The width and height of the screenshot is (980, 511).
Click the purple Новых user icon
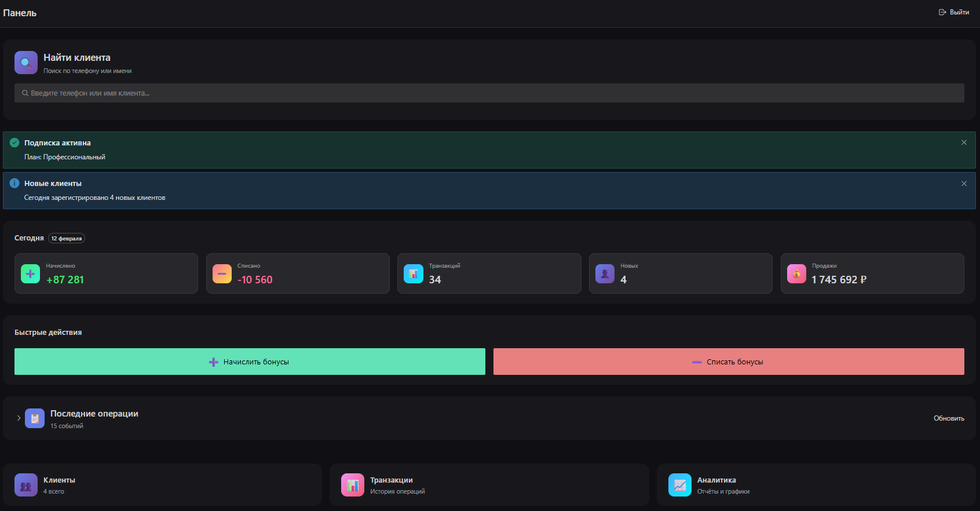coord(605,273)
